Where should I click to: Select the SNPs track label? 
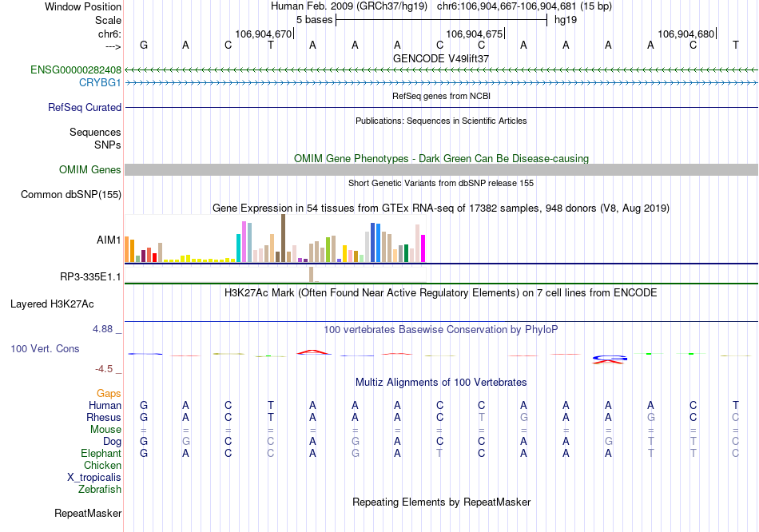pyautogui.click(x=108, y=145)
